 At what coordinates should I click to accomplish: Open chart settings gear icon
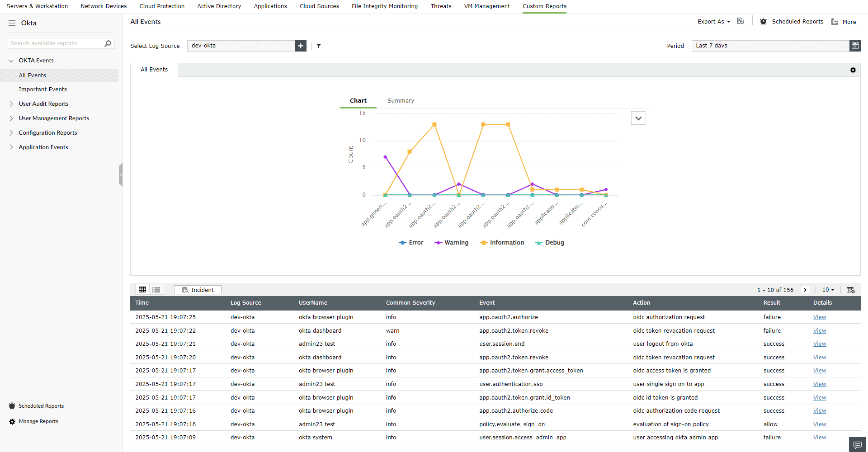click(853, 70)
